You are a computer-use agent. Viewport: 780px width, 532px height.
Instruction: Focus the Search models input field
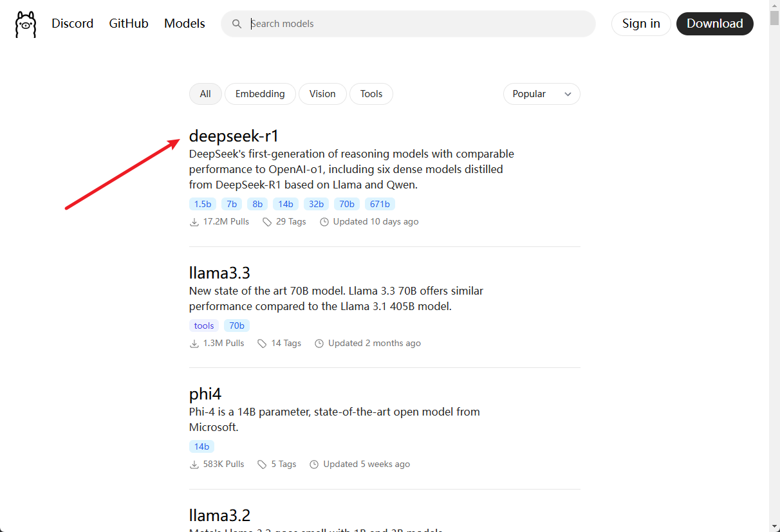[418, 24]
